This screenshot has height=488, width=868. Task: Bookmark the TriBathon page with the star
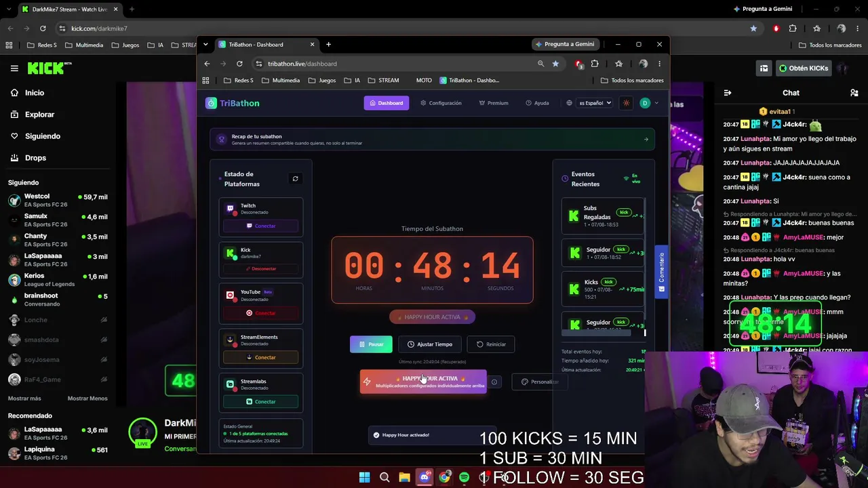point(555,64)
